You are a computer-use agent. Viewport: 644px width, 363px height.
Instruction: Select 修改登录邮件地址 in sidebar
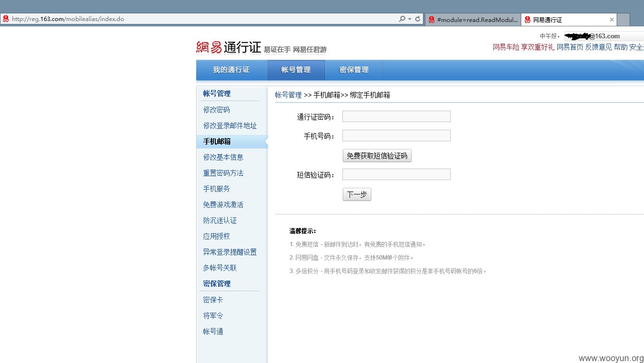pos(230,125)
